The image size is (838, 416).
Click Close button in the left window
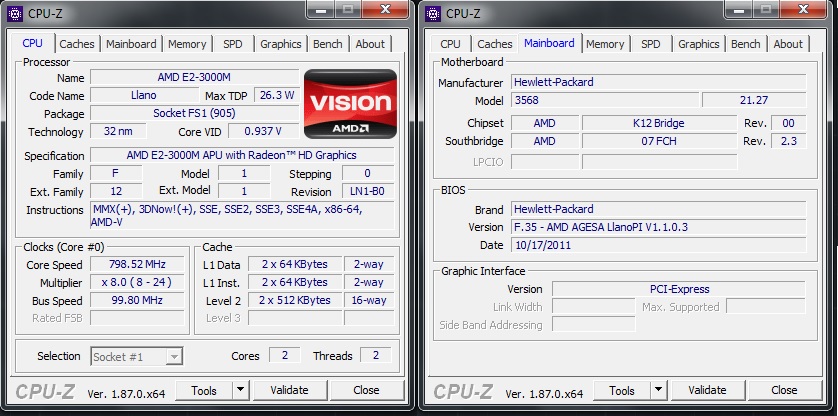click(366, 390)
